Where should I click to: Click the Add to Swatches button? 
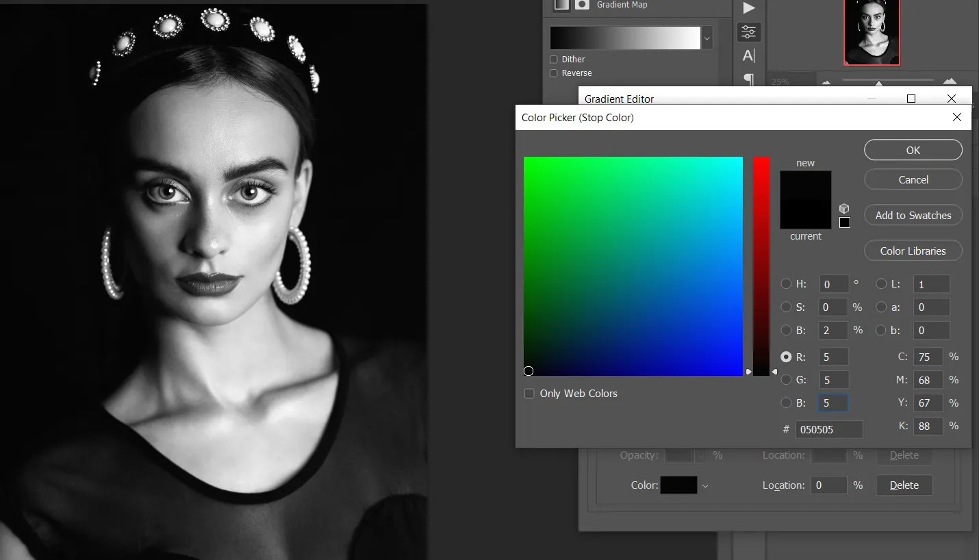913,215
